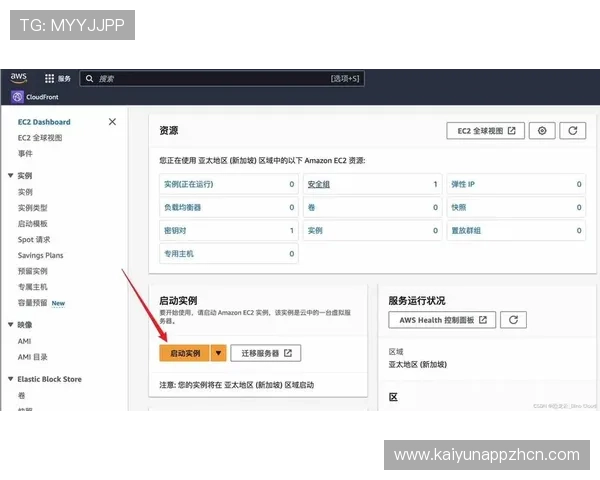Open Spot 请求 in sidebar

[34, 240]
